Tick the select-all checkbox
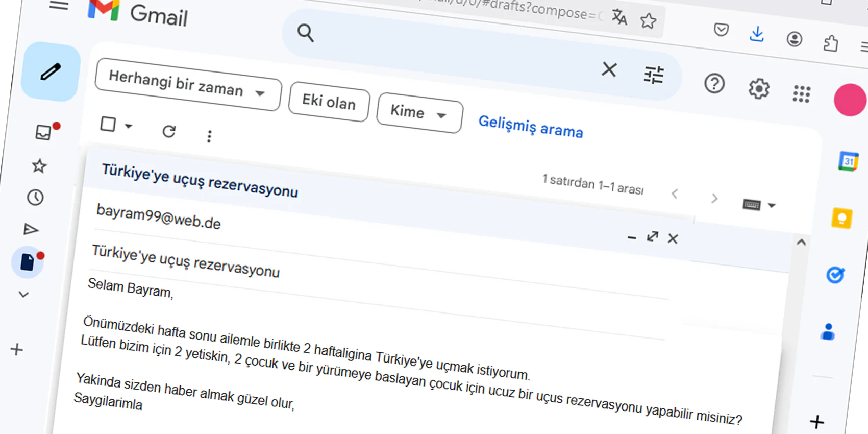The height and width of the screenshot is (434, 868). click(108, 124)
